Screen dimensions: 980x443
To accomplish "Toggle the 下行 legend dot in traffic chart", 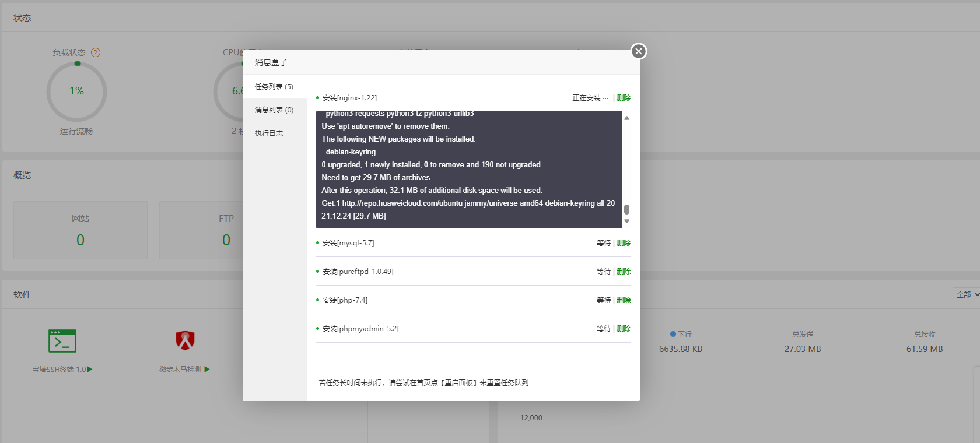I will (673, 334).
